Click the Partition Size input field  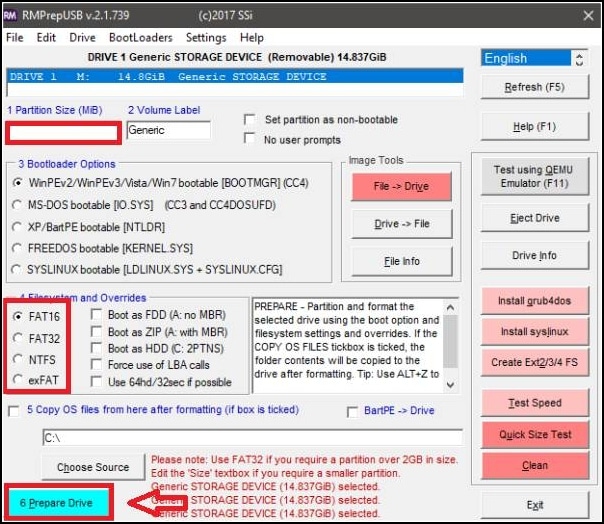(x=64, y=131)
